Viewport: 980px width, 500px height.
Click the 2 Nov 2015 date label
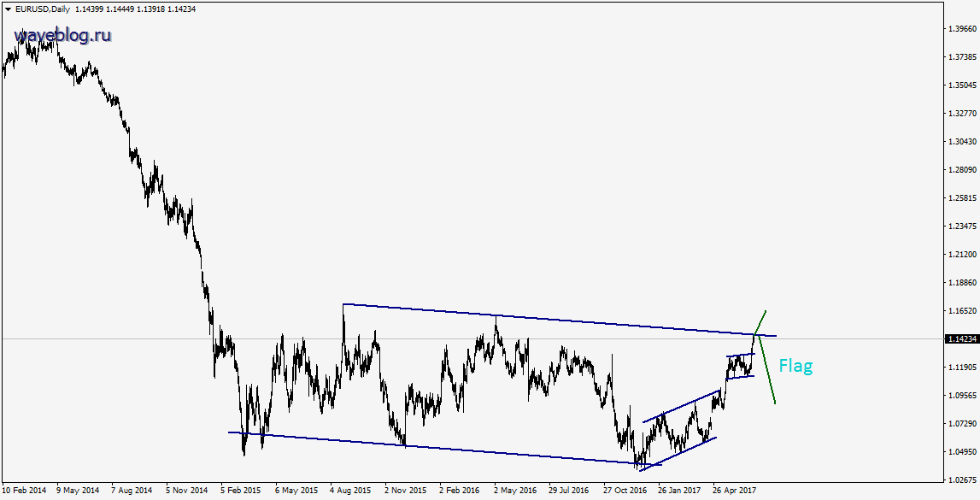tap(405, 491)
